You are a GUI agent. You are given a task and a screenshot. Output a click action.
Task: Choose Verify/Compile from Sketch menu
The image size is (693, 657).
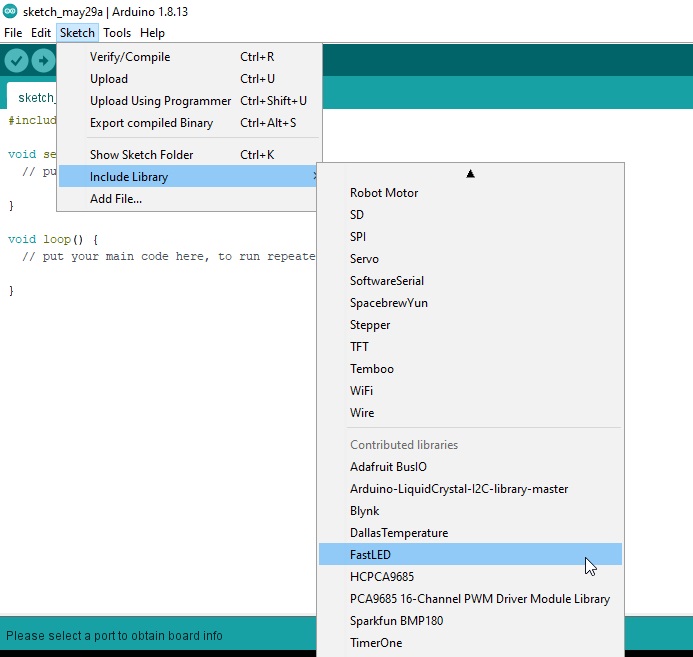tap(189, 57)
